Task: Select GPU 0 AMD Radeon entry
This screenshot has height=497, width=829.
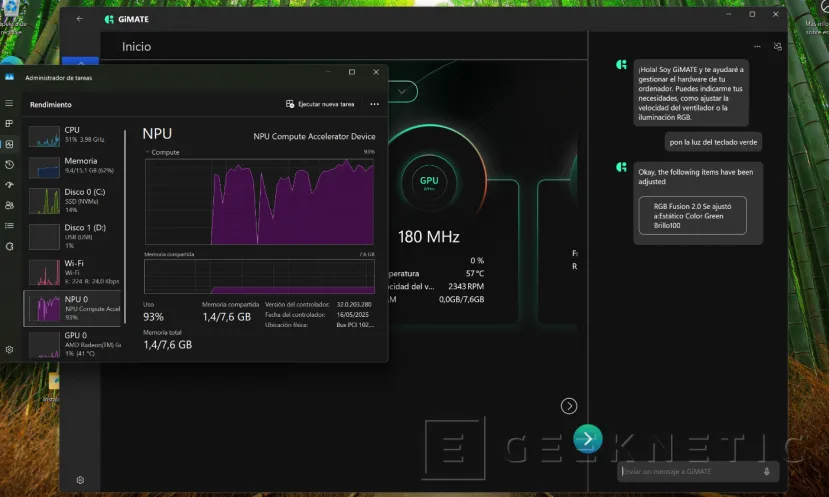Action: coord(74,344)
